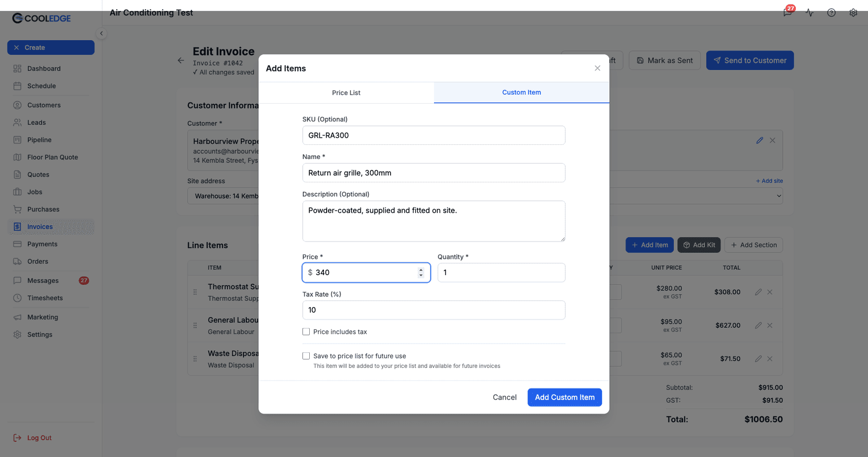This screenshot has height=457, width=868.
Task: Toggle Price includes tax checkbox
Action: pyautogui.click(x=306, y=332)
